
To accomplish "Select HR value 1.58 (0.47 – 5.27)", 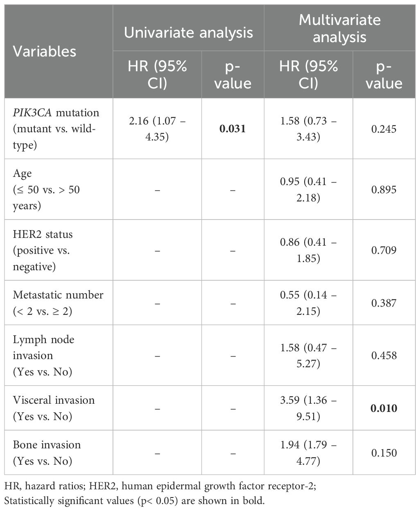I will pos(309,355).
